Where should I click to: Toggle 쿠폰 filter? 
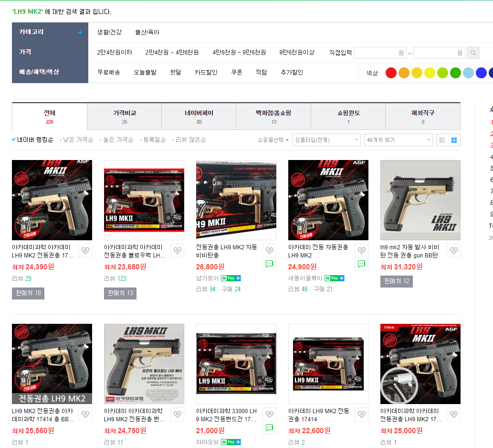click(x=236, y=73)
